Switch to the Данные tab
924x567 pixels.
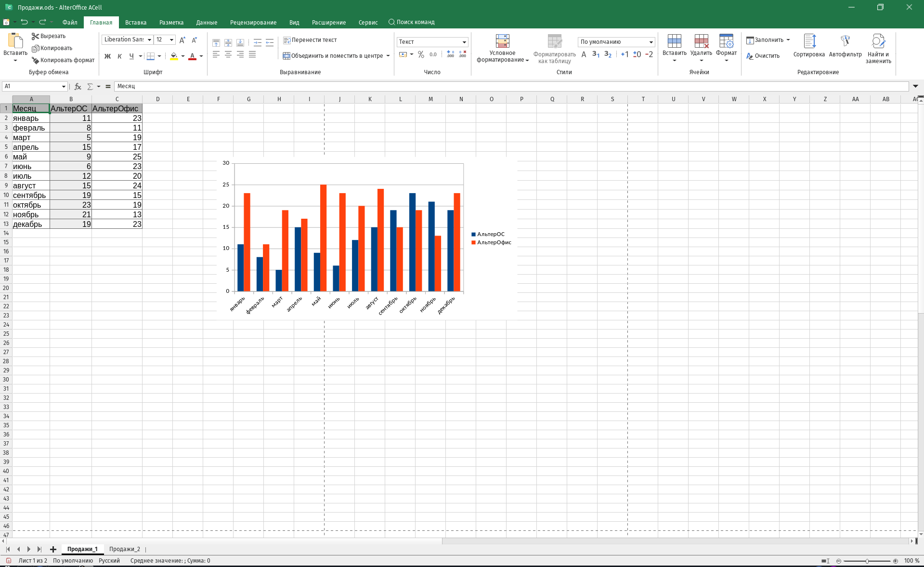point(207,22)
